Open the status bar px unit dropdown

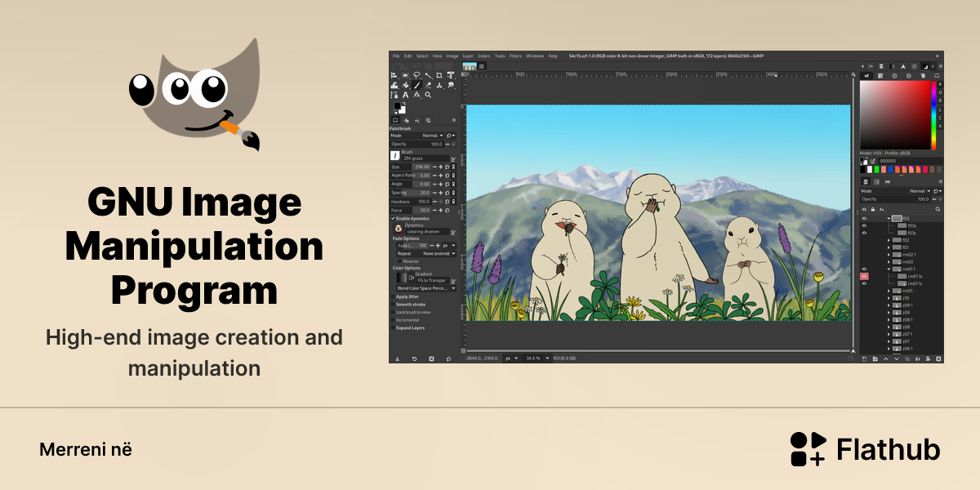click(511, 358)
